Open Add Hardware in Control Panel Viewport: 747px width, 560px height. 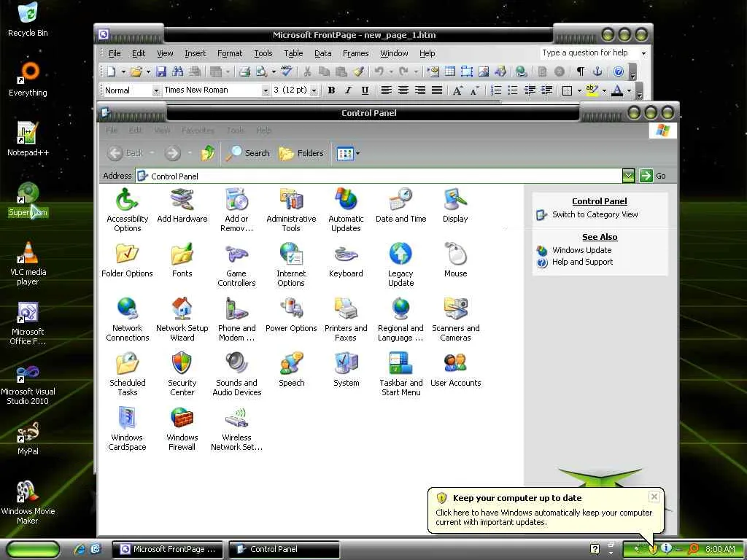point(182,206)
